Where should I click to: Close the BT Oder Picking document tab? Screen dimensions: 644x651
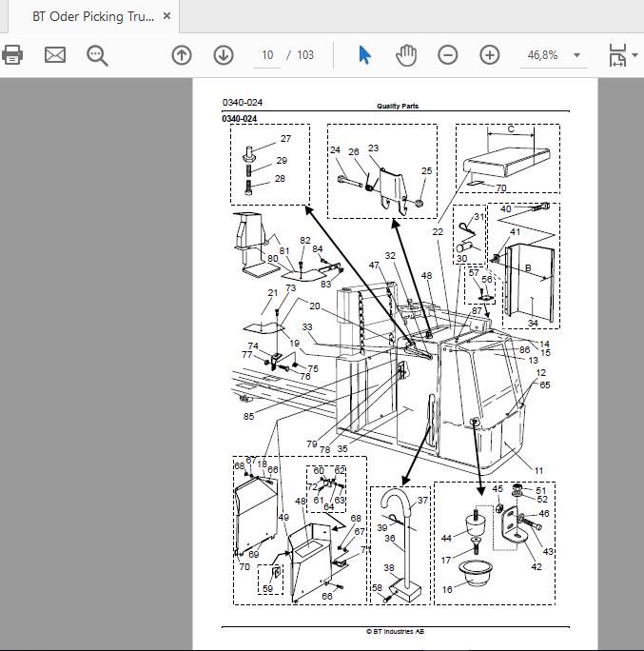coord(166,16)
